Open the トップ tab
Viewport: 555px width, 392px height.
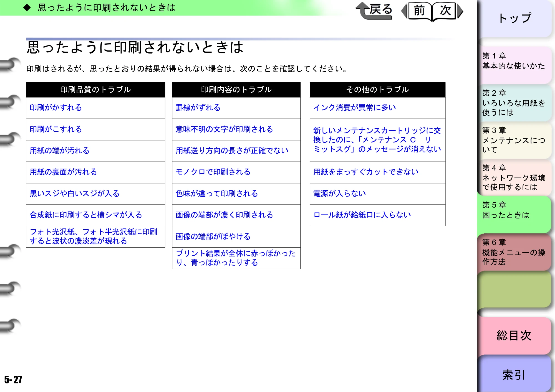click(x=515, y=18)
